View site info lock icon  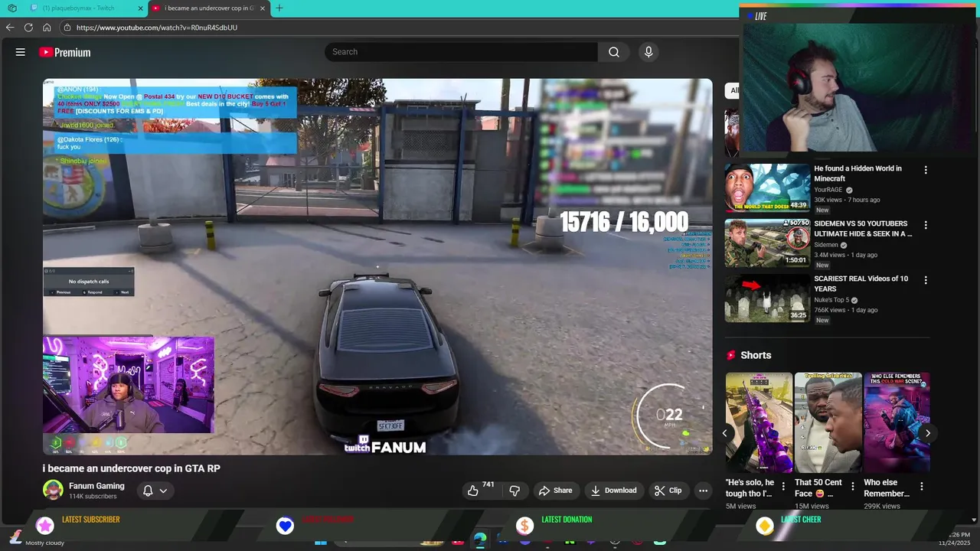67,28
